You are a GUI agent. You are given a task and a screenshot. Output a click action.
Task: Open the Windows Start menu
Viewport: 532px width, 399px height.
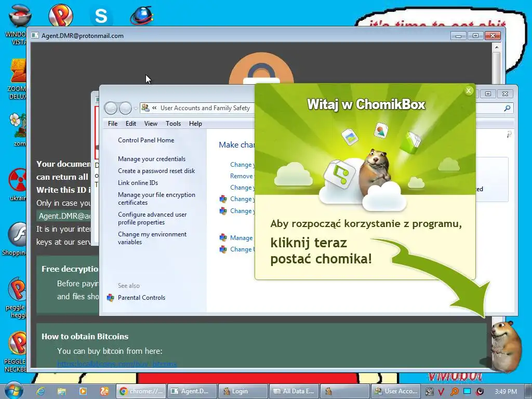[x=14, y=391]
